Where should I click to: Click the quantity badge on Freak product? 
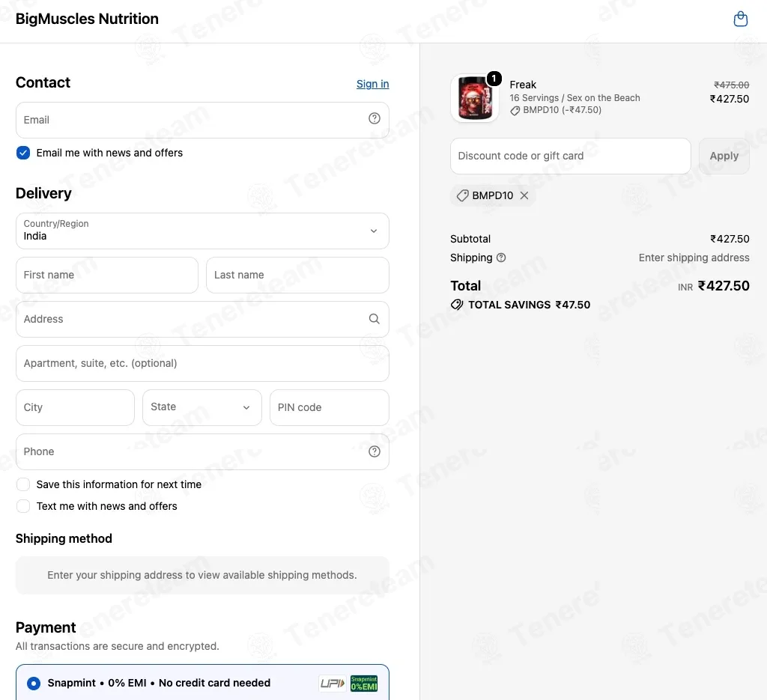pos(494,78)
